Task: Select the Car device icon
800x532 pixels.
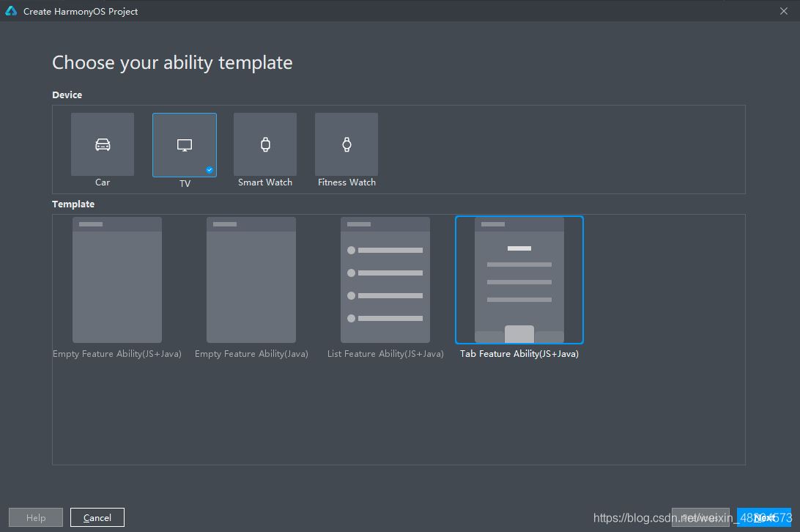Action: pos(103,144)
